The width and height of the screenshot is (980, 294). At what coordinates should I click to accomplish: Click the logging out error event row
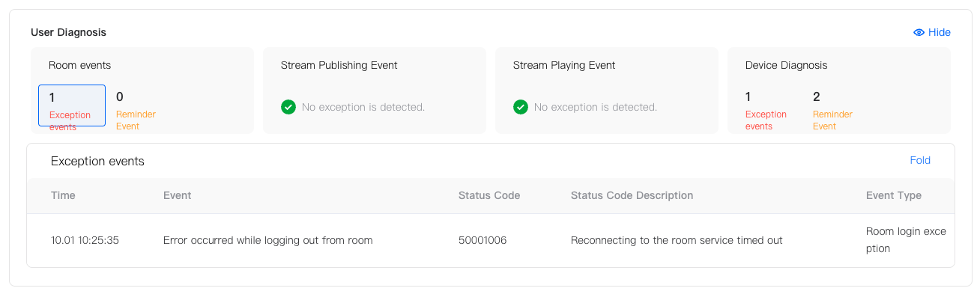coord(491,240)
